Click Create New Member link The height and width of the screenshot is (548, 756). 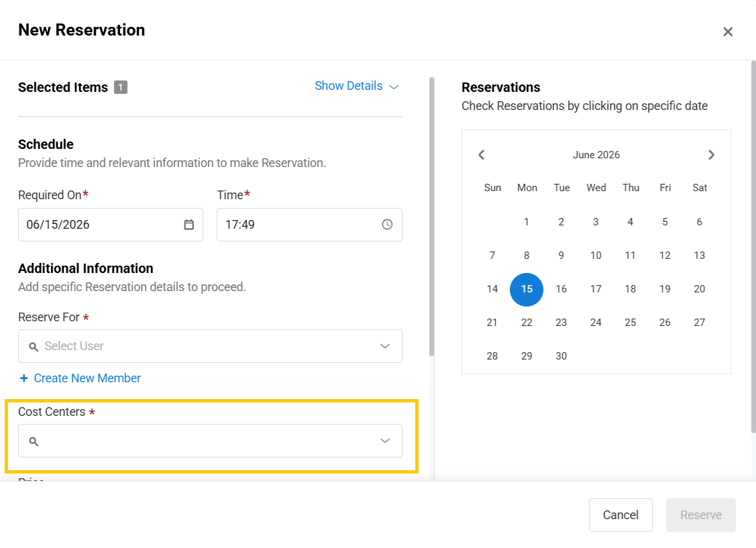click(87, 378)
